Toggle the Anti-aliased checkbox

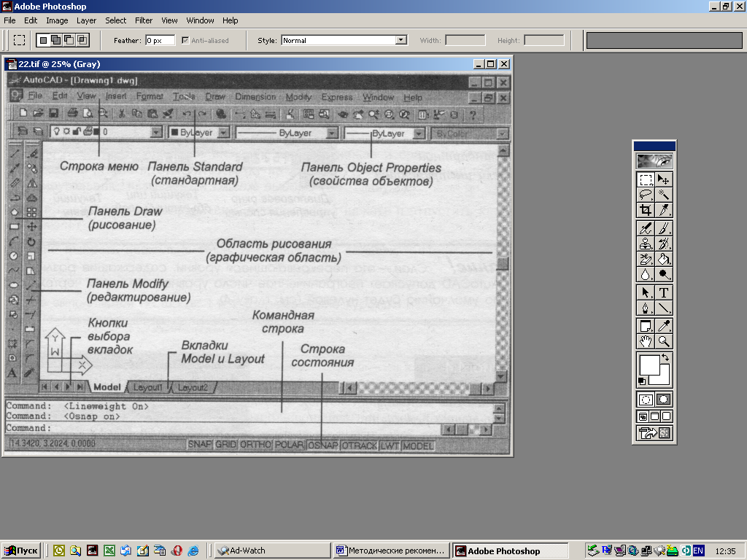[185, 41]
